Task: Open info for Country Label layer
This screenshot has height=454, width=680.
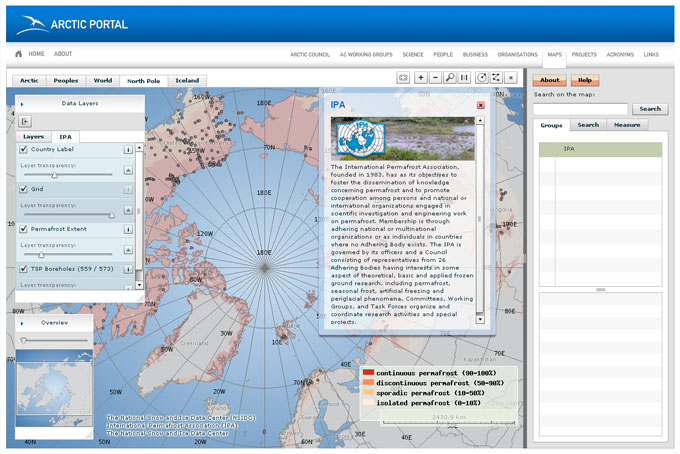Action: click(x=128, y=150)
